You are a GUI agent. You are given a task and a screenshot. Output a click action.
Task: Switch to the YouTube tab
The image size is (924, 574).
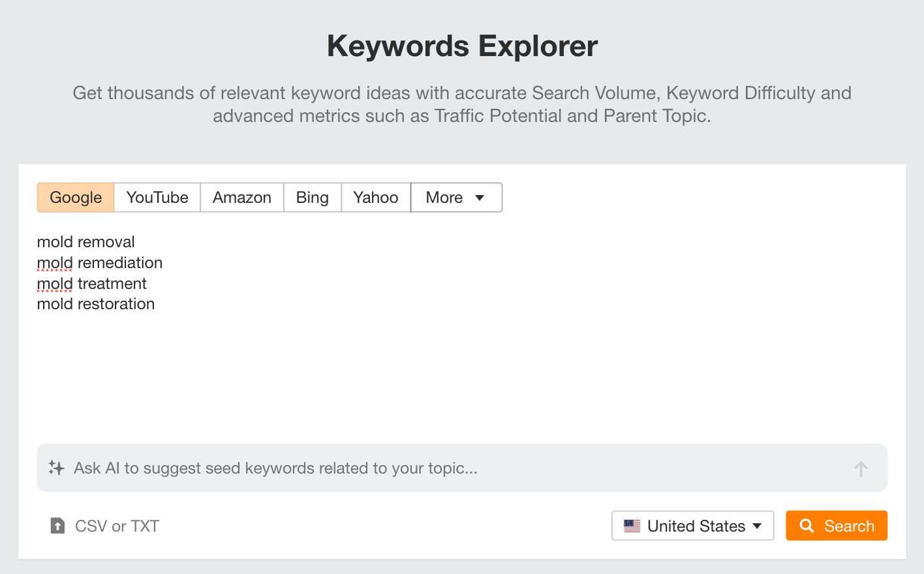(x=157, y=197)
